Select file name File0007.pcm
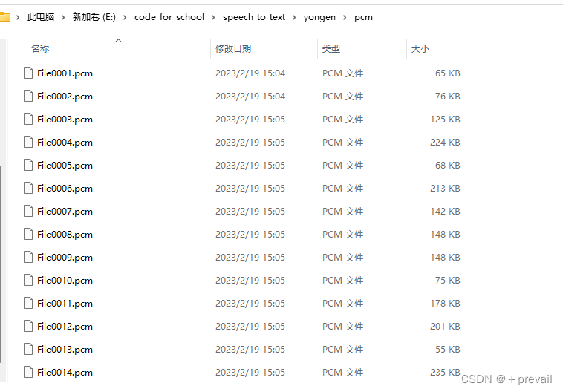The image size is (563, 392). [x=65, y=211]
